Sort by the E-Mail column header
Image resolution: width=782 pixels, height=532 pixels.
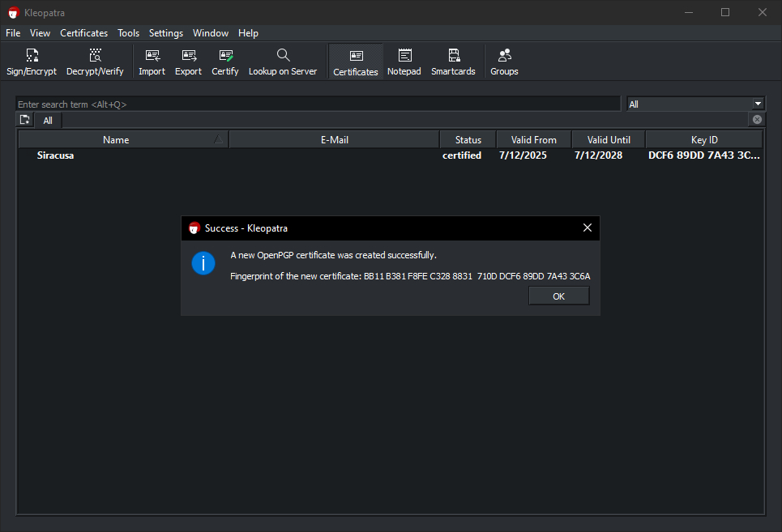point(334,140)
